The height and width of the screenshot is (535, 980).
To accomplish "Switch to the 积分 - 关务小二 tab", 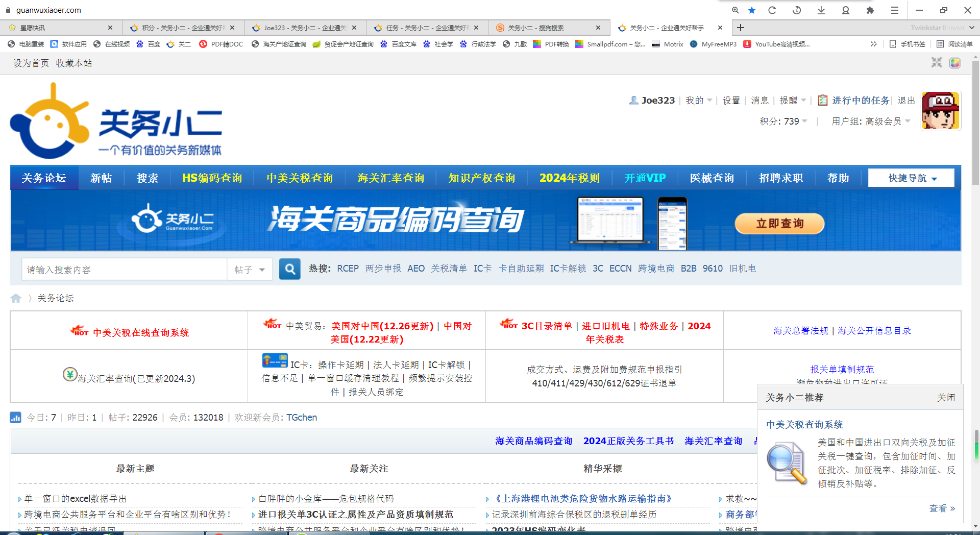I will 183,28.
